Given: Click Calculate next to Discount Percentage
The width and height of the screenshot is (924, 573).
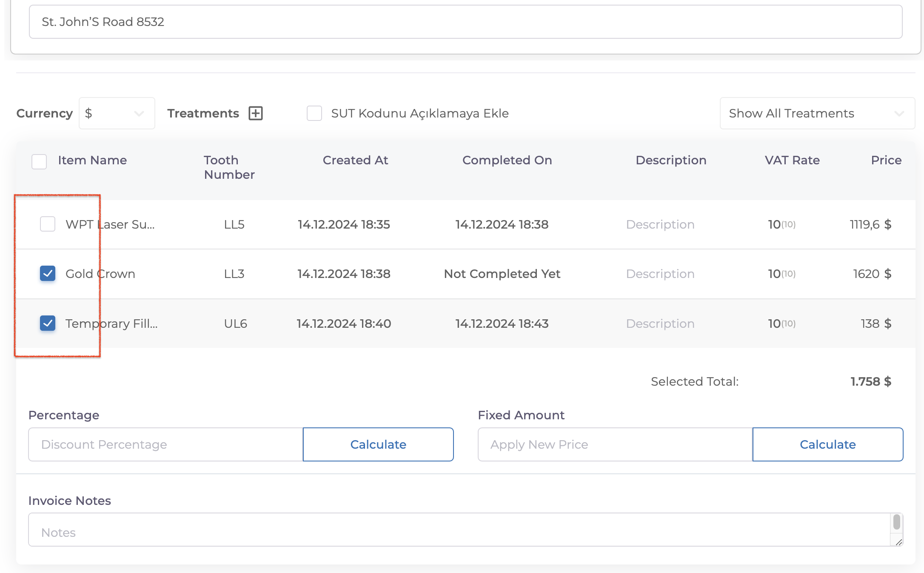Looking at the screenshot, I should pyautogui.click(x=378, y=444).
